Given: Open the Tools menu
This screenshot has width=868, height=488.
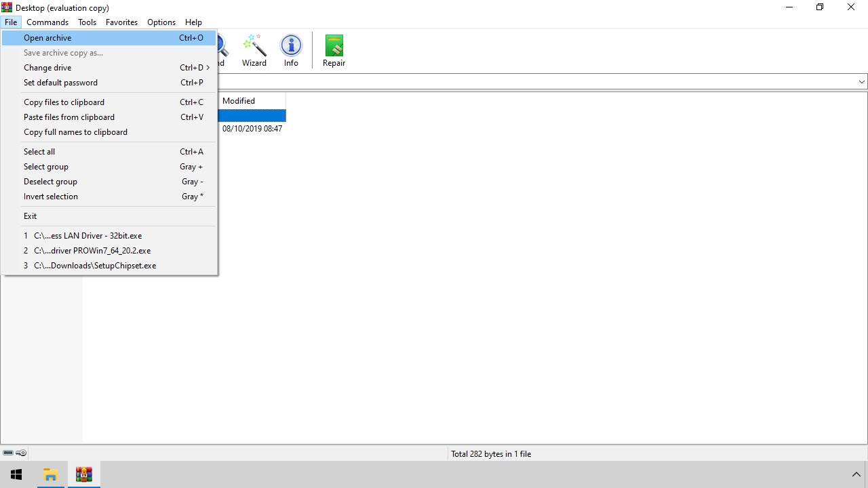Looking at the screenshot, I should (x=87, y=22).
